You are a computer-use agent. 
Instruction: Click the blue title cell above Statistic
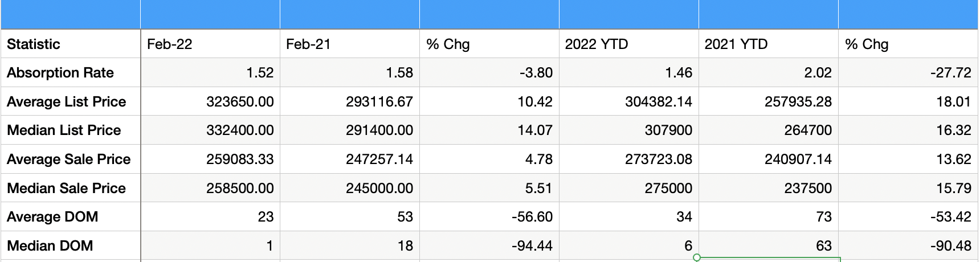(71, 14)
